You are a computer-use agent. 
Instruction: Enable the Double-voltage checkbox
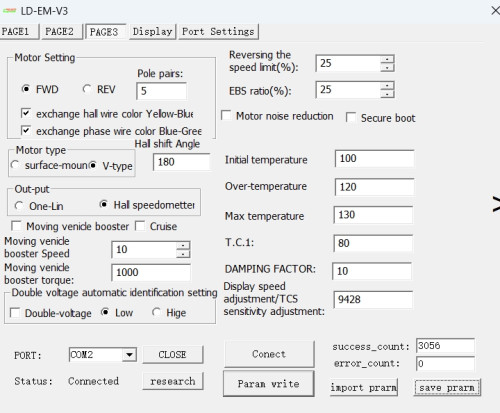15,313
